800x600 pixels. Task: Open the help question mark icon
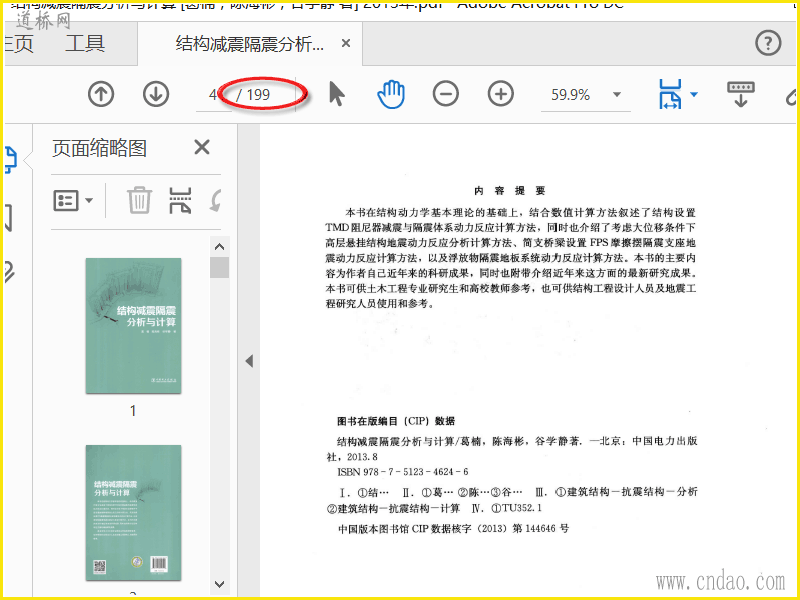pos(768,43)
